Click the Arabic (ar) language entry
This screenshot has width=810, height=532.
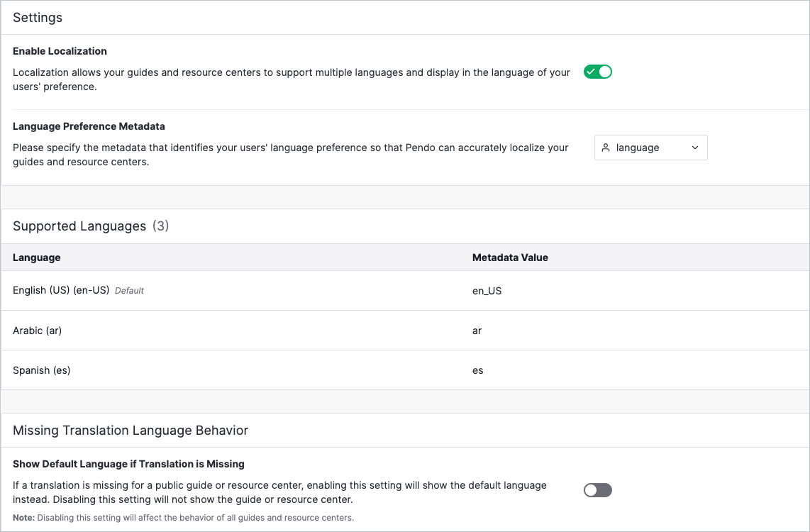pos(37,331)
